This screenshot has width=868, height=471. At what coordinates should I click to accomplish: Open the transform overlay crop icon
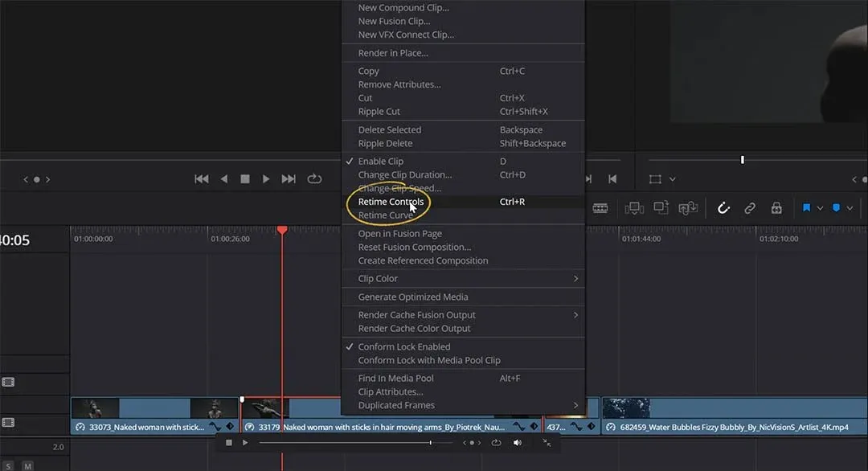click(x=655, y=178)
